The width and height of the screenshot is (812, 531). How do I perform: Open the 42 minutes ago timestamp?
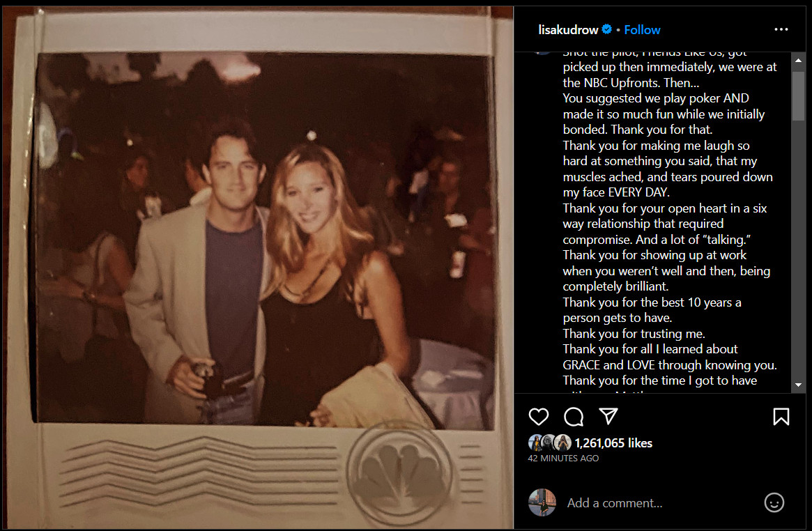point(563,459)
